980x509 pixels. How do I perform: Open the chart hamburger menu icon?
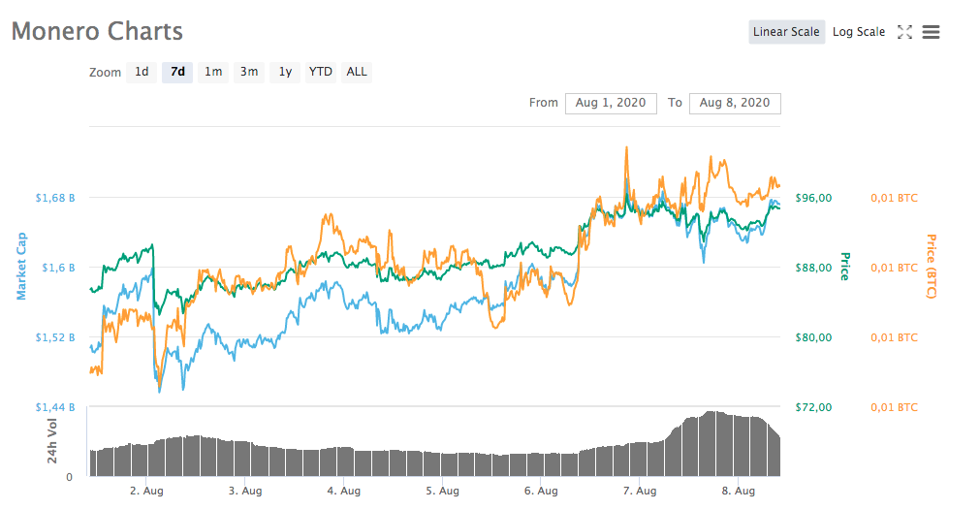tap(931, 32)
